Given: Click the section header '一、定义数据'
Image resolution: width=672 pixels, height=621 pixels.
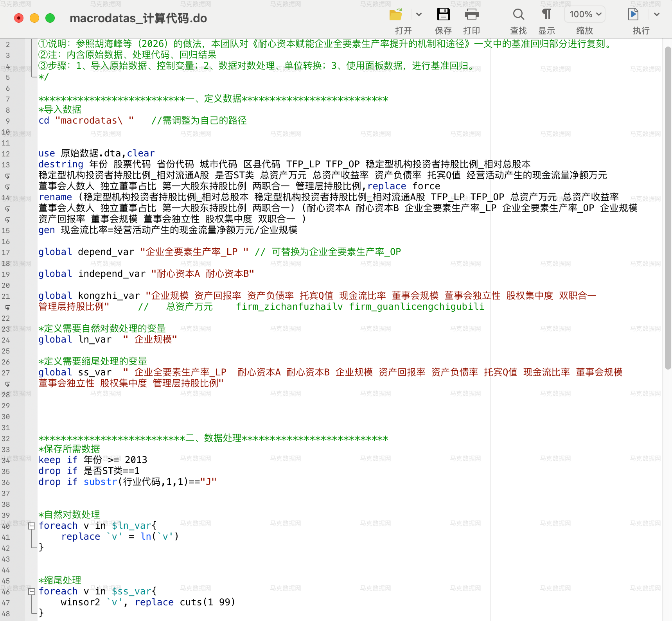Looking at the screenshot, I should coord(214,99).
